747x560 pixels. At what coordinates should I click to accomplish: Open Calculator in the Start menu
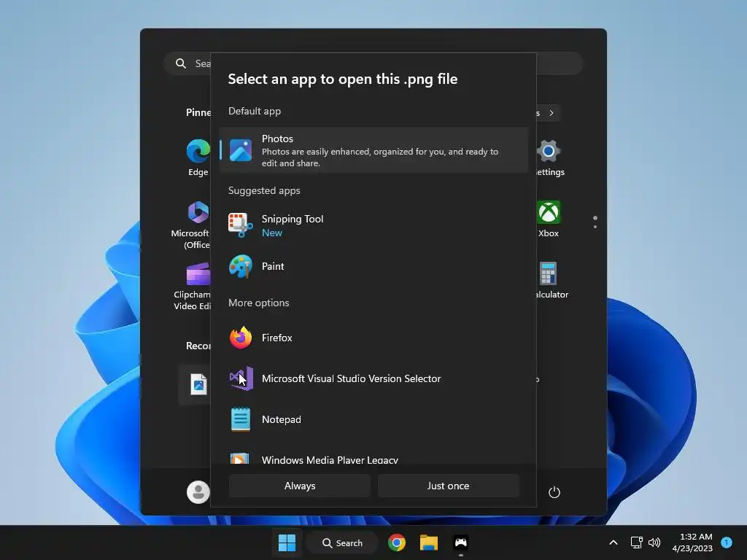point(548,274)
